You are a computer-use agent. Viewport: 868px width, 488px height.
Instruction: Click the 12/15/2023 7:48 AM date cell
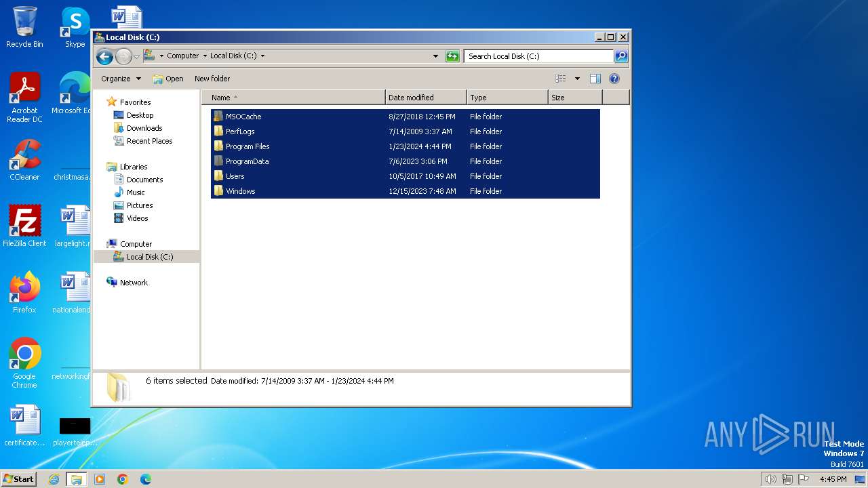(422, 191)
